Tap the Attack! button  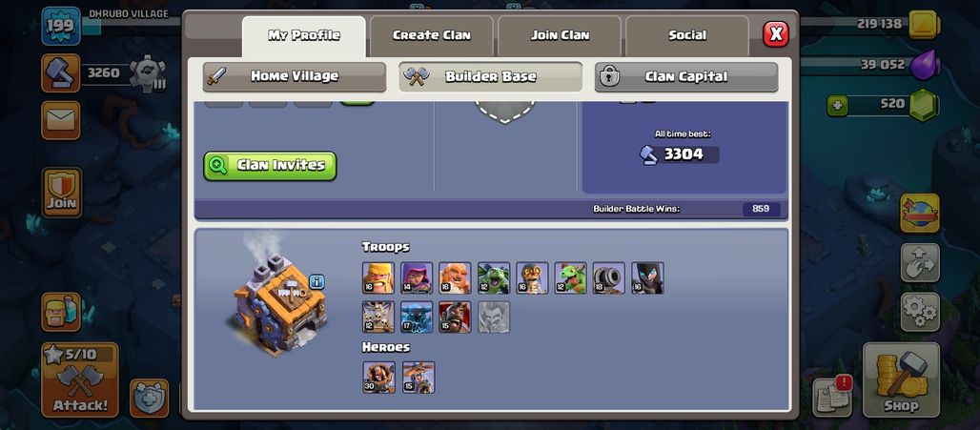[x=80, y=380]
